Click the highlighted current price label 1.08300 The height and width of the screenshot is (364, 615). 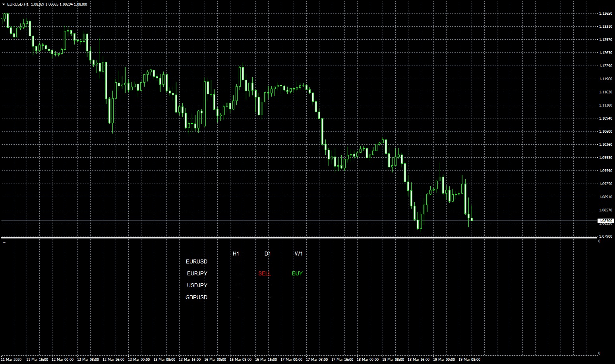pos(605,221)
